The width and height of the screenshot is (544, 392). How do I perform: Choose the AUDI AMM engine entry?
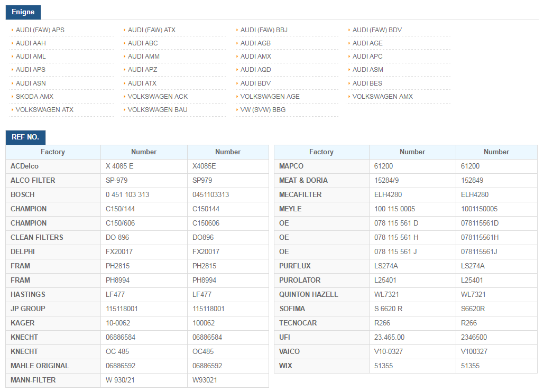(144, 56)
